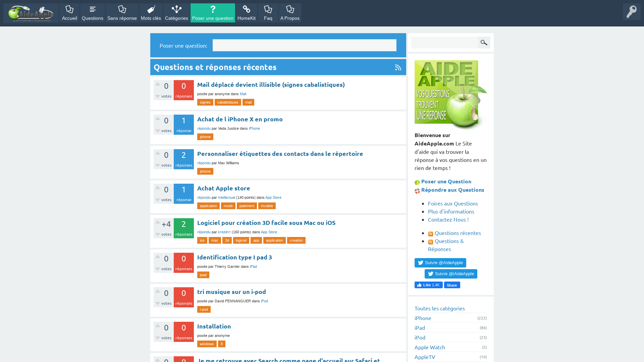This screenshot has height=362, width=644.
Task: Click the 'i-pod' tag
Action: [204, 309]
